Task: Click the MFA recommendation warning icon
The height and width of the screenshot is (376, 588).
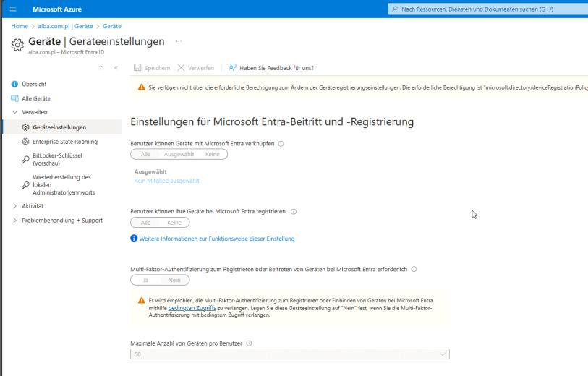Action: 141,300
